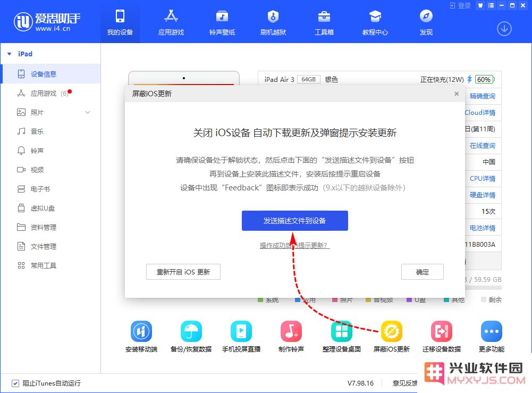Viewport: 532px width, 393px height.
Task: Open 虚拟U盘 in the sidebar
Action: (x=51, y=208)
